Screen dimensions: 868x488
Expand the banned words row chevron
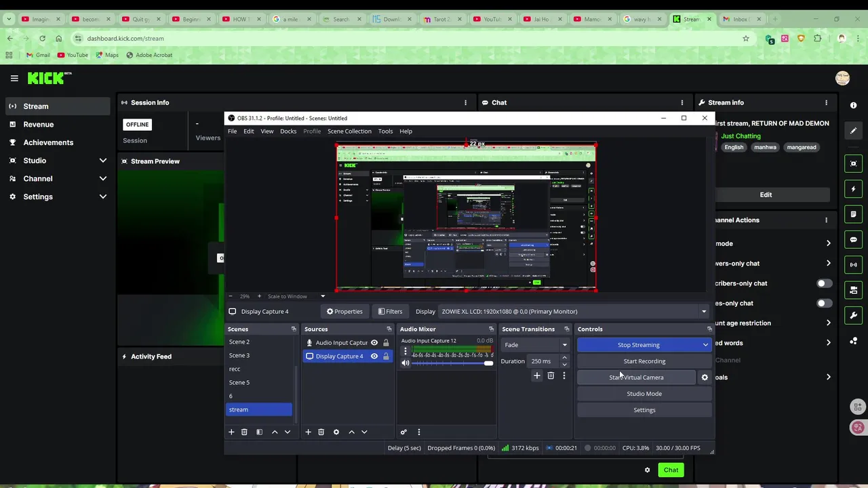(828, 343)
